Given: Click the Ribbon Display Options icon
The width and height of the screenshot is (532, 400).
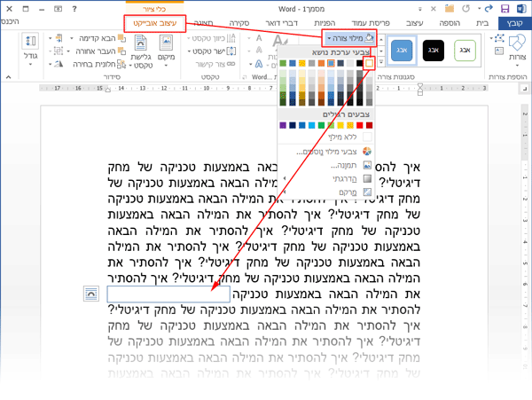Looking at the screenshot, I should pos(58,9).
